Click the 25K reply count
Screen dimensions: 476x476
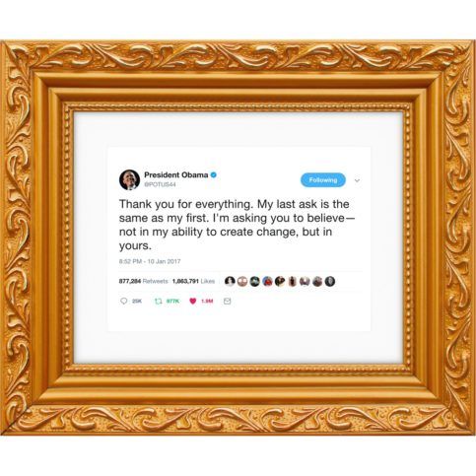[137, 301]
